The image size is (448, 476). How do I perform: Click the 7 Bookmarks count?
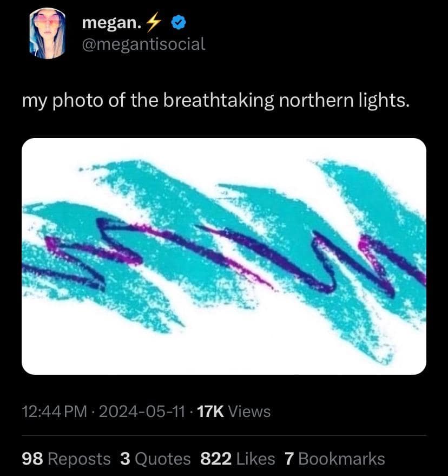289,459
